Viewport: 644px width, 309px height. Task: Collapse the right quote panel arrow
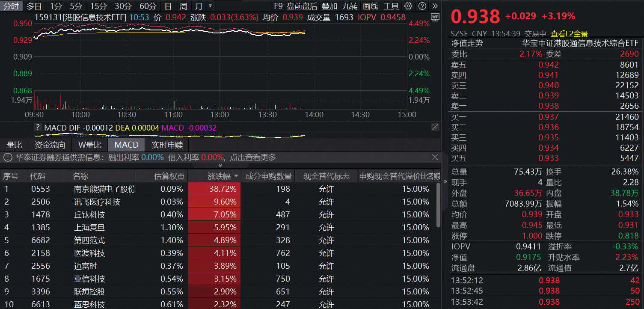tap(445, 181)
